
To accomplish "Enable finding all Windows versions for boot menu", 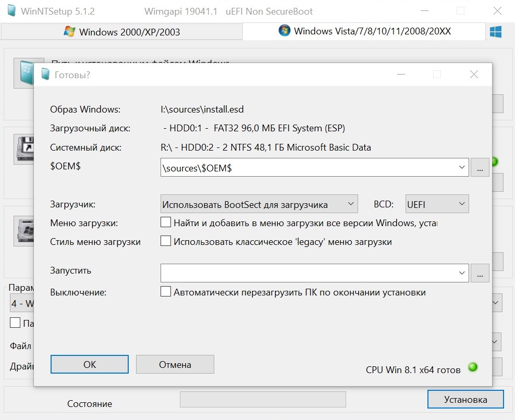I will pyautogui.click(x=166, y=223).
